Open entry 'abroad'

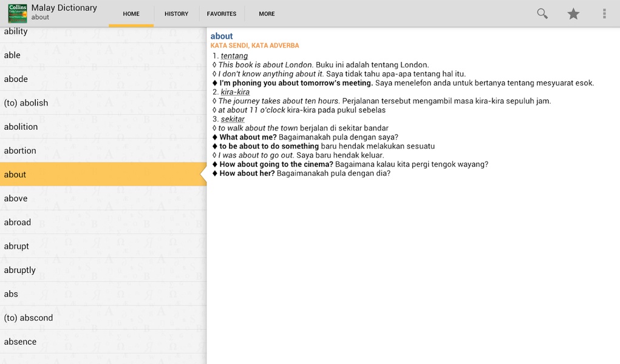pos(103,222)
